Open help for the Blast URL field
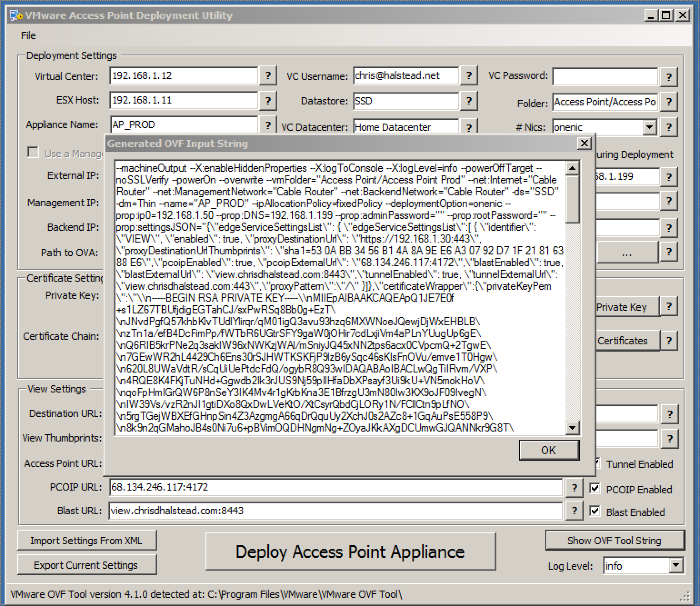The image size is (700, 606). pyautogui.click(x=574, y=511)
